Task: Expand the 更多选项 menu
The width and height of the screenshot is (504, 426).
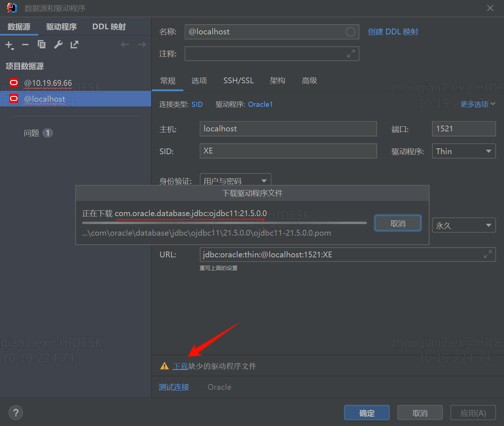Action: tap(478, 104)
